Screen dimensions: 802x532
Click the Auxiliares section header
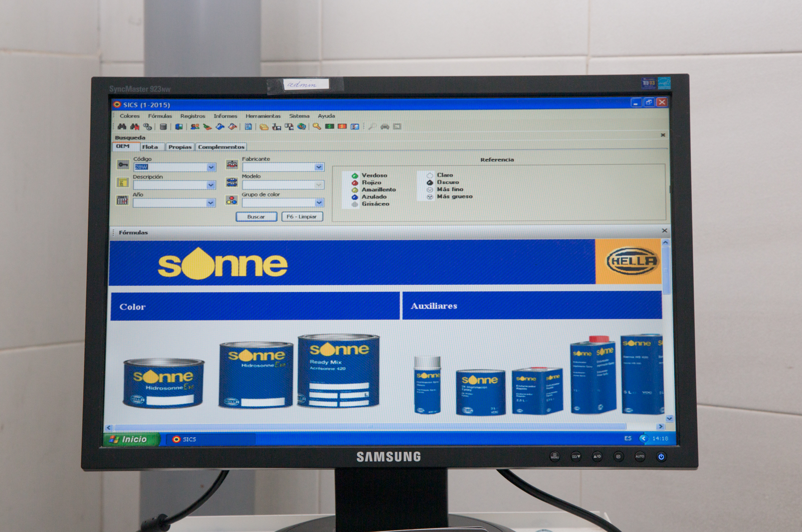click(x=532, y=305)
